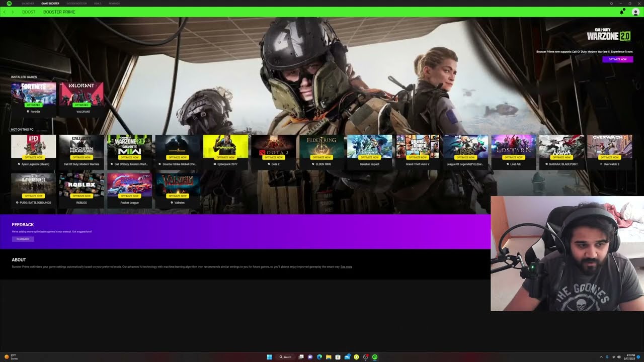Click Optimized badge on Fortnite
The image size is (644, 362).
point(33,105)
